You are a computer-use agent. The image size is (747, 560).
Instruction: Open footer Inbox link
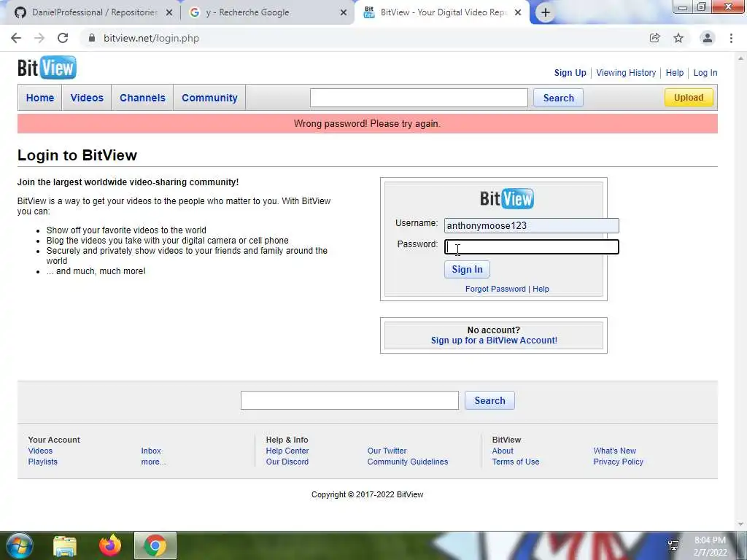151,451
